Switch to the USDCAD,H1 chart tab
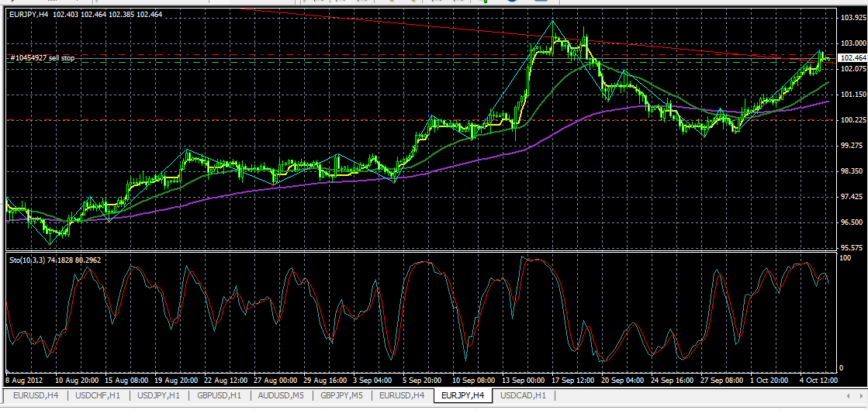Screen dimensions: 868x410 523,396
